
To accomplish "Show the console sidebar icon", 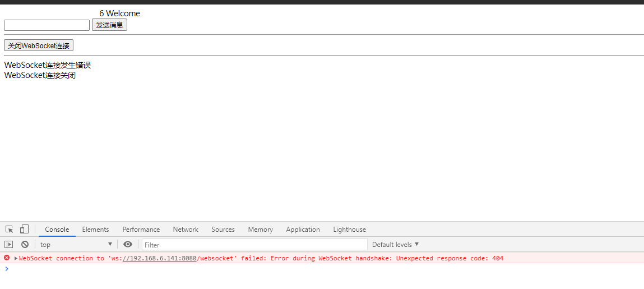I will pos(8,245).
